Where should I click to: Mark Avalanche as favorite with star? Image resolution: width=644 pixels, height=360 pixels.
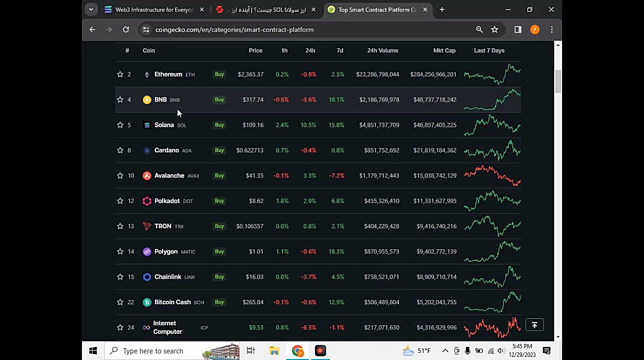(120, 175)
